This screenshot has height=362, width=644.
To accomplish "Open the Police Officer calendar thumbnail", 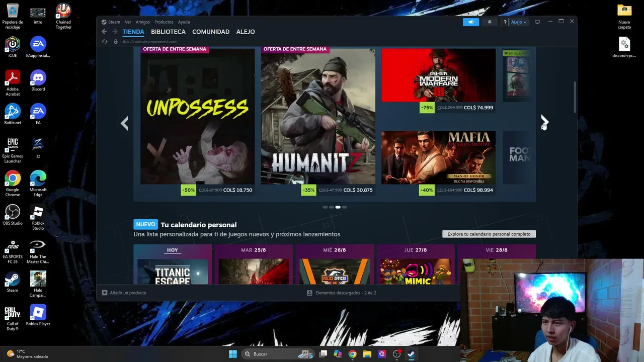I will point(335,271).
